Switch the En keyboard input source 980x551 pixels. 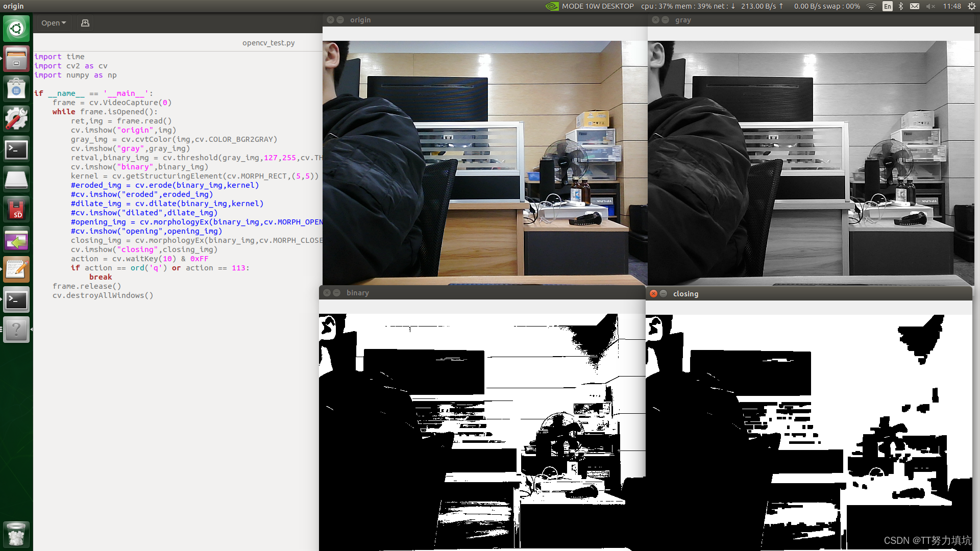click(x=888, y=6)
